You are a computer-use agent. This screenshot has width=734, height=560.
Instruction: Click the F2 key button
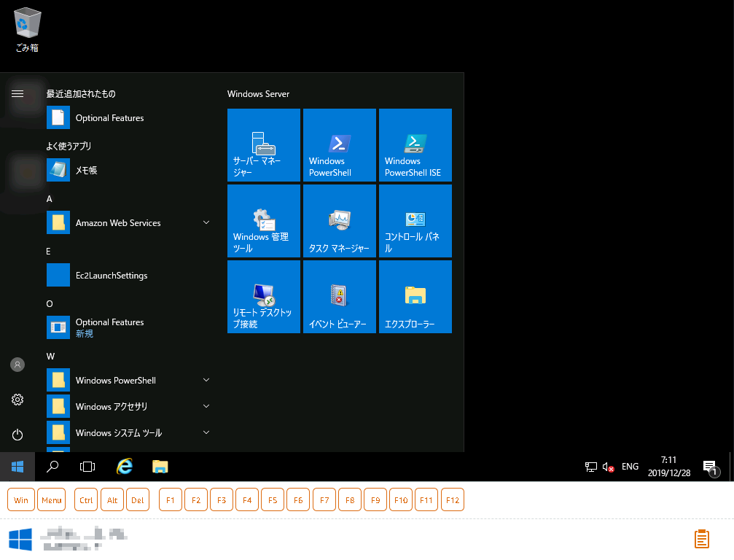tap(196, 500)
